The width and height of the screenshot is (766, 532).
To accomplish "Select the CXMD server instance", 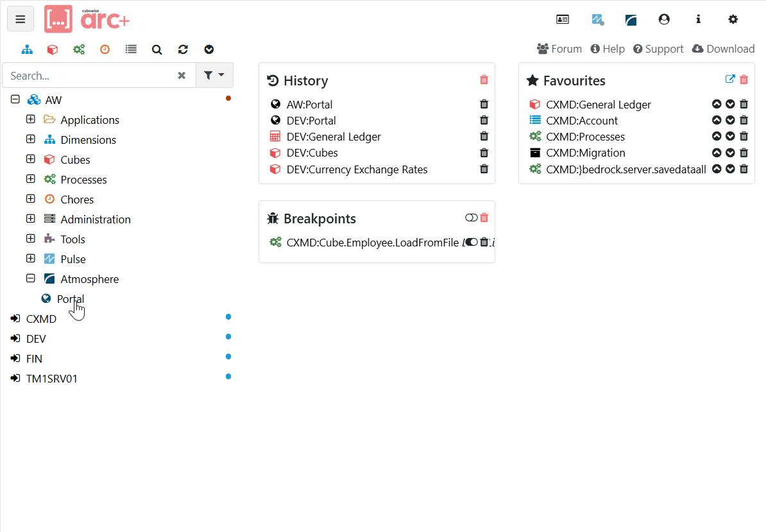I will coord(41,319).
